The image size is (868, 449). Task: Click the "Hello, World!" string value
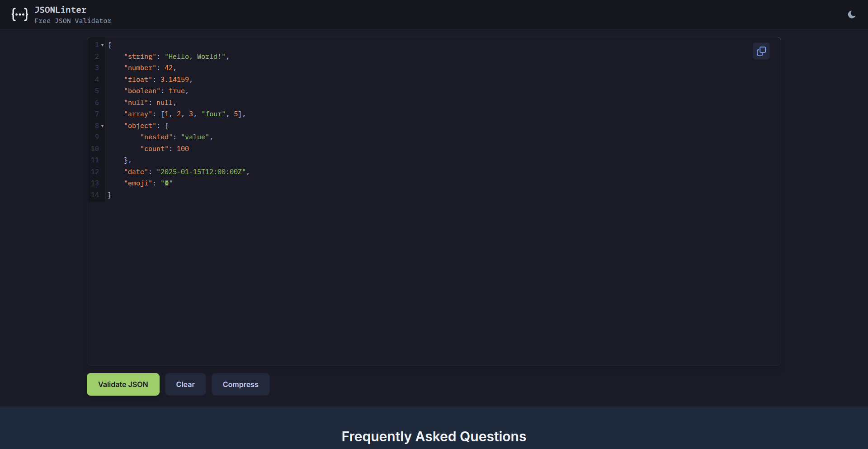[195, 57]
